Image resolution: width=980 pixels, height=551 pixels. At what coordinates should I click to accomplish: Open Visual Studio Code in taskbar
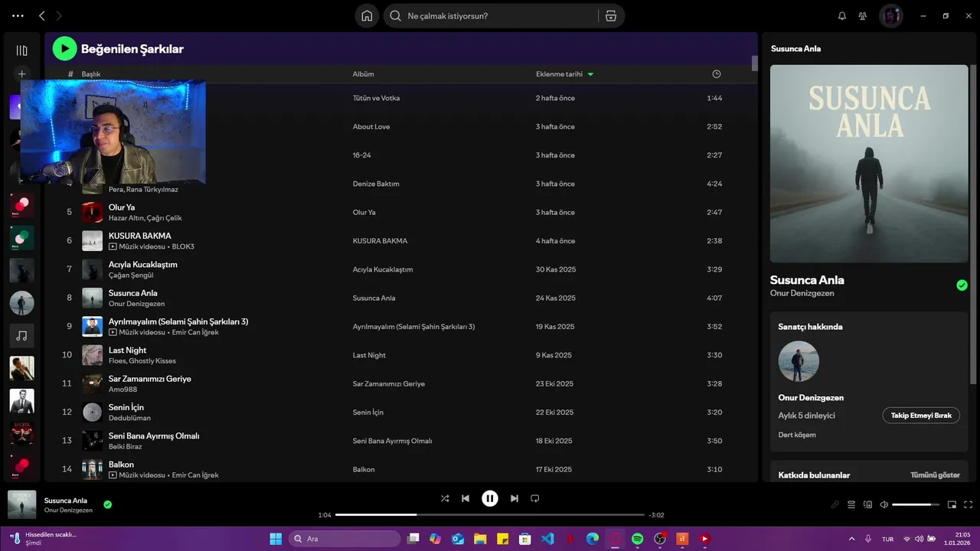[x=547, y=539]
